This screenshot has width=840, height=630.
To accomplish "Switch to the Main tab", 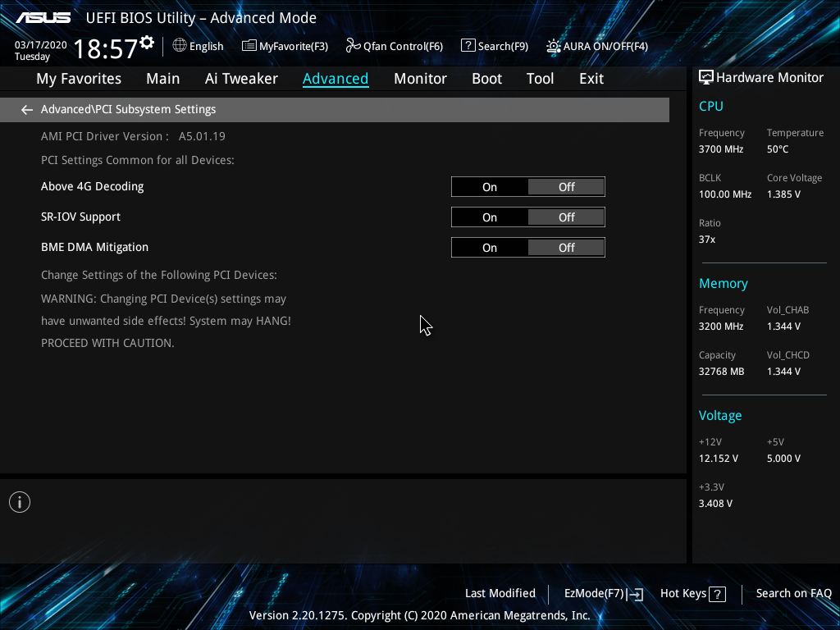I will pos(163,79).
